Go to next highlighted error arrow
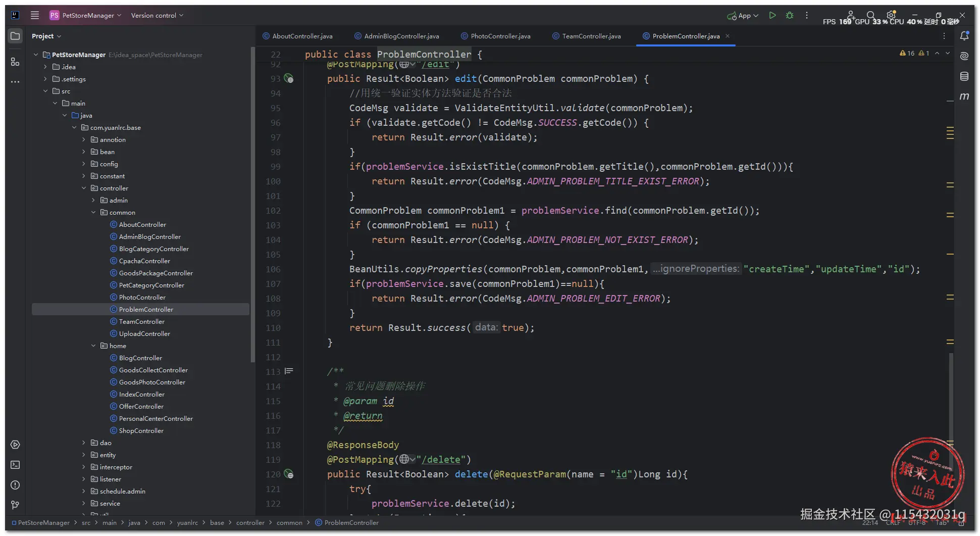This screenshot has width=980, height=536. [x=948, y=53]
